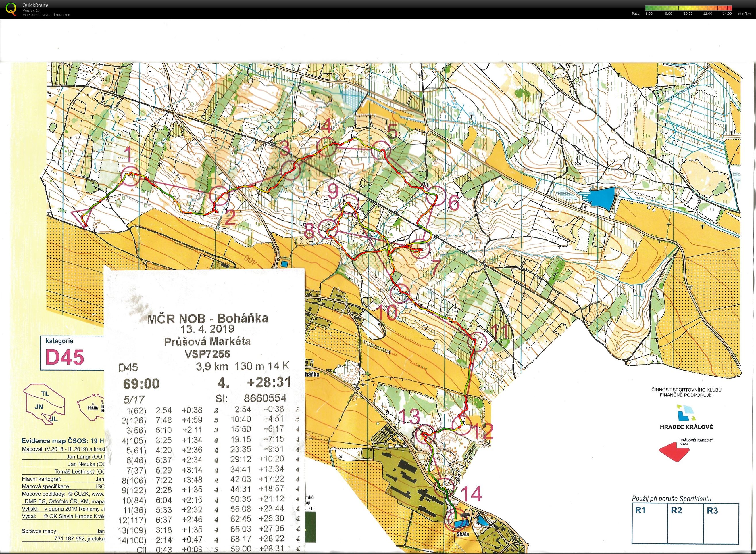This screenshot has height=554, width=756.
Task: Select the 10:00 pace scale value
Action: click(688, 14)
